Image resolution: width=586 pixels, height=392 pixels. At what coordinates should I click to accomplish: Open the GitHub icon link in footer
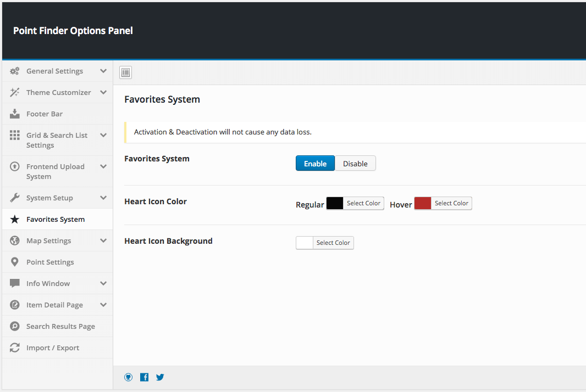(129, 377)
